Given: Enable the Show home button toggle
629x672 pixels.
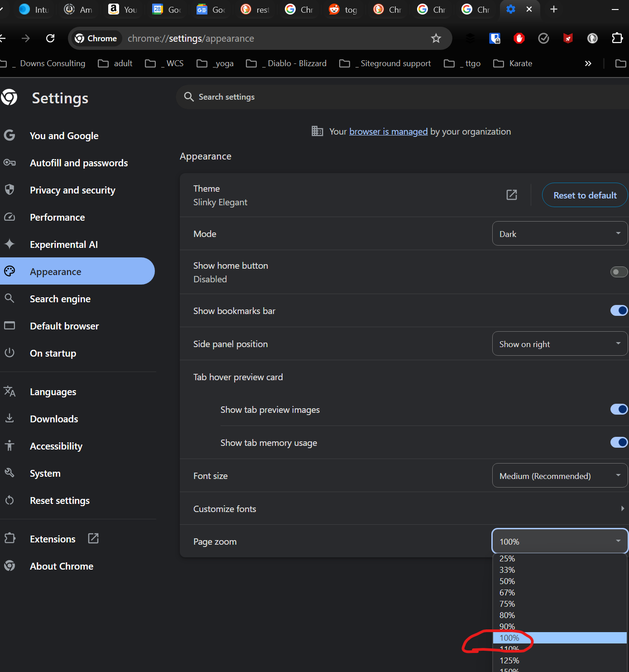Looking at the screenshot, I should [619, 272].
